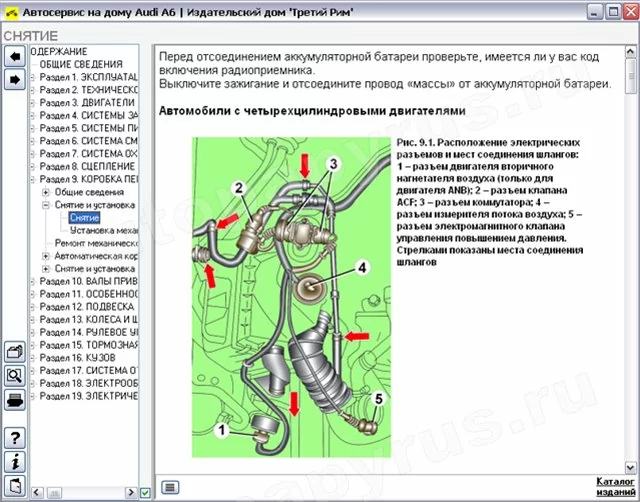The width and height of the screenshot is (640, 502).
Task: Expand 'Раздел 1. ЭКСПЛУАТАЦ' tree node
Action: 33,77
